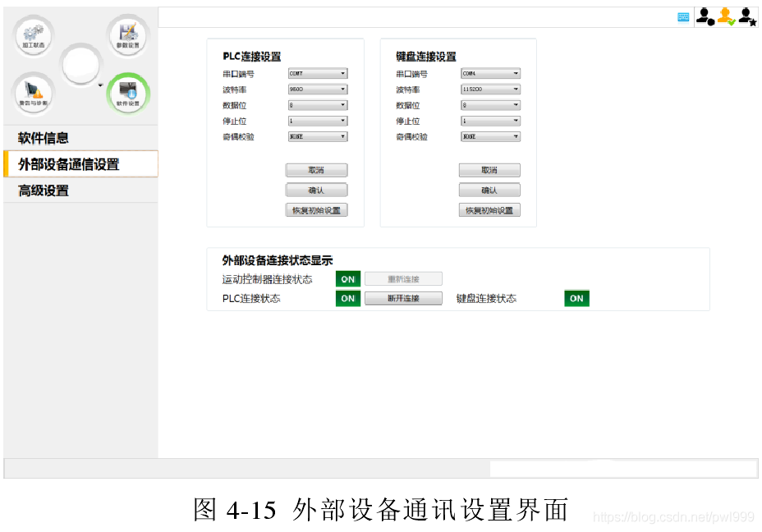Open the keyboard 波特率 115200 dropdown
This screenshot has height=532, width=762.
(490, 89)
